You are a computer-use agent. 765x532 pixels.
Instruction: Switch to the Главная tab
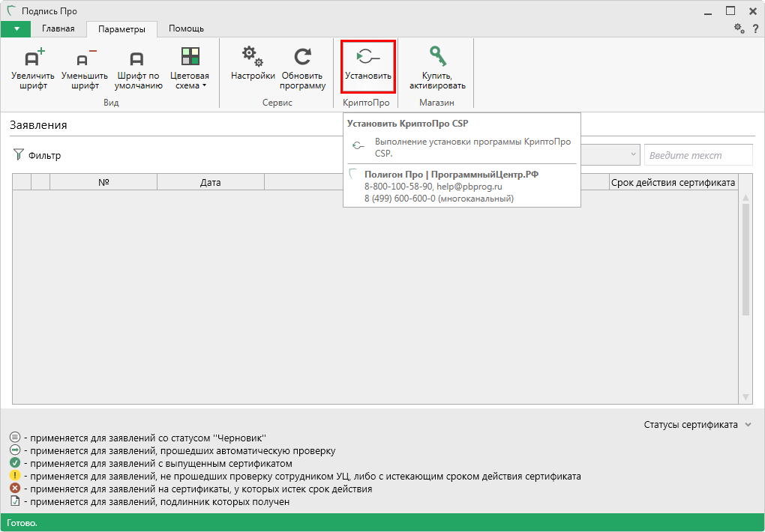tap(58, 28)
